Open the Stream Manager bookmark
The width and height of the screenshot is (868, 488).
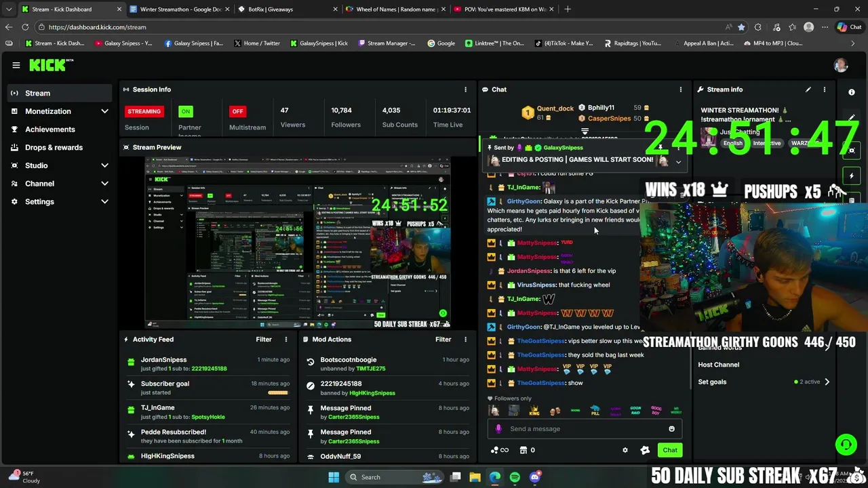tap(387, 43)
